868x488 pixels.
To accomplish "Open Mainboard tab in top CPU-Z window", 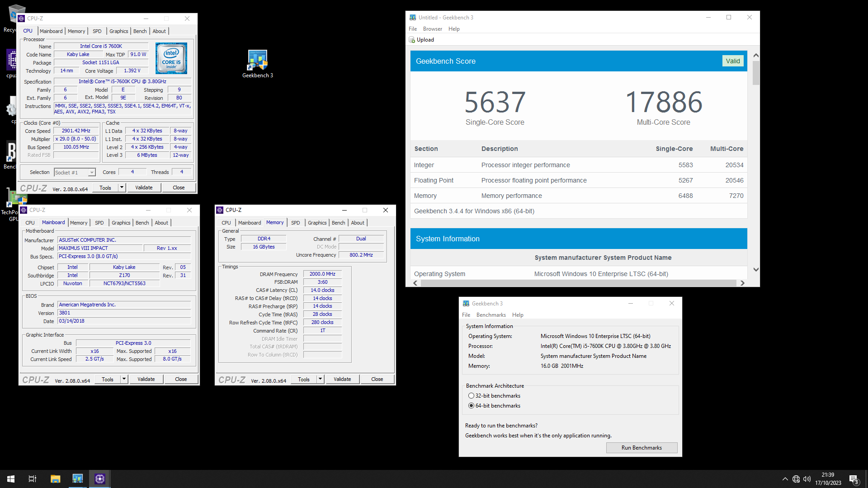I will 51,31.
